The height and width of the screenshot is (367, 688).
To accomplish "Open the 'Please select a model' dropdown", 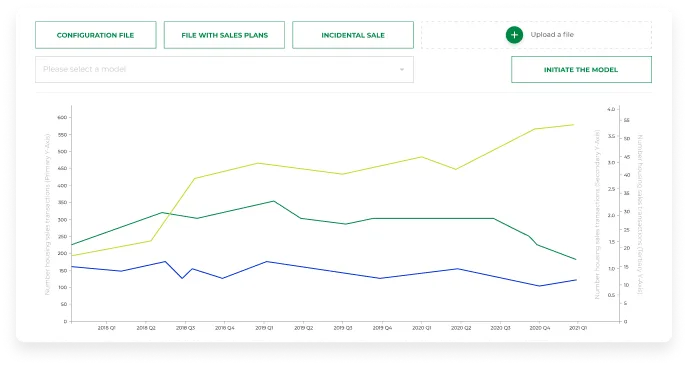I will click(224, 69).
